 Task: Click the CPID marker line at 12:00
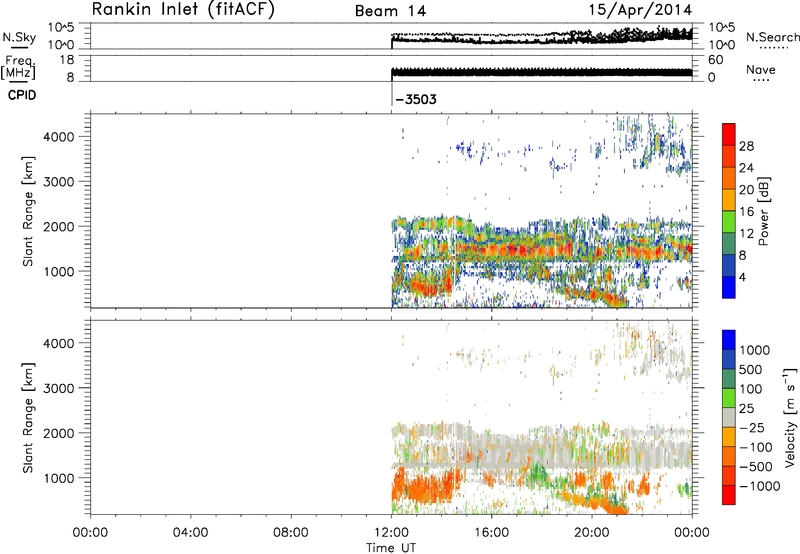[x=391, y=95]
